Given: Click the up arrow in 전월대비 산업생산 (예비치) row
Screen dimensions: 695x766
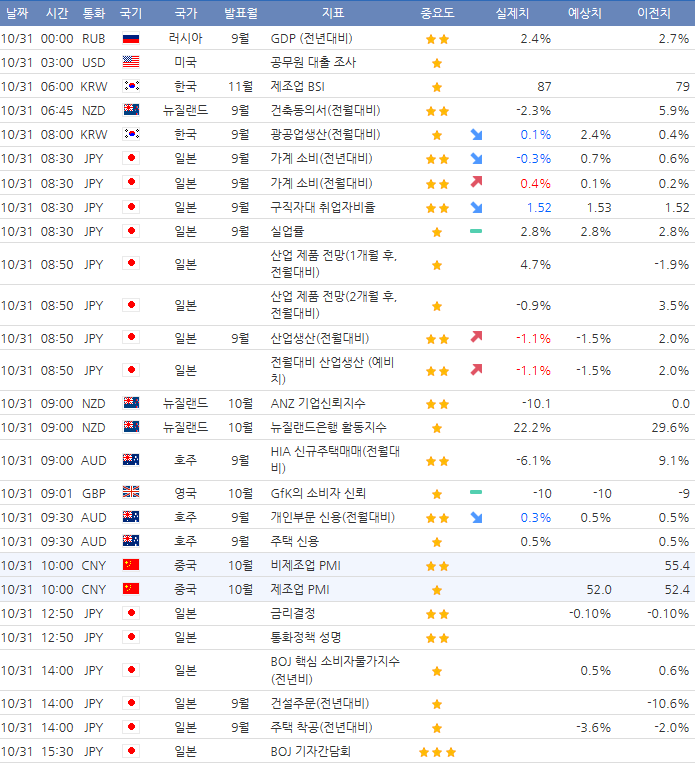Looking at the screenshot, I should point(476,370).
